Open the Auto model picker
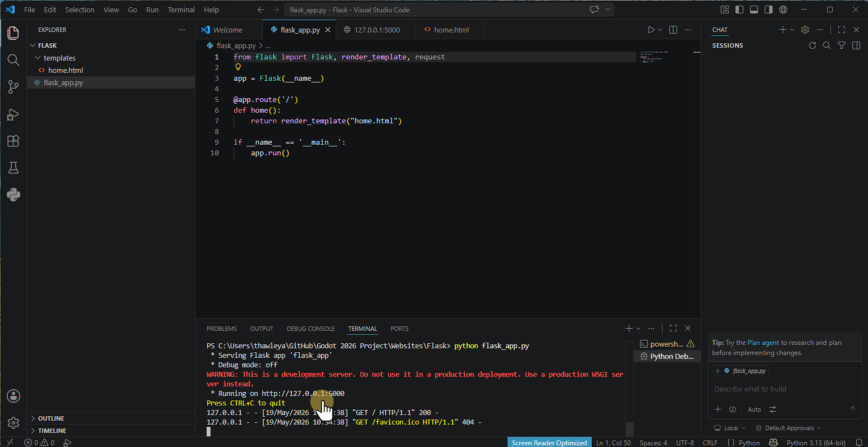This screenshot has width=868, height=447. pyautogui.click(x=755, y=409)
